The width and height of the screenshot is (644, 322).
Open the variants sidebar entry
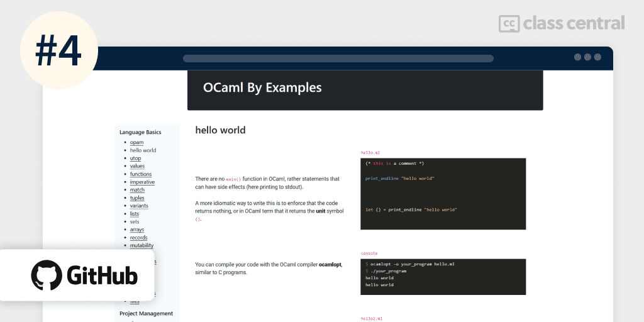[139, 206]
